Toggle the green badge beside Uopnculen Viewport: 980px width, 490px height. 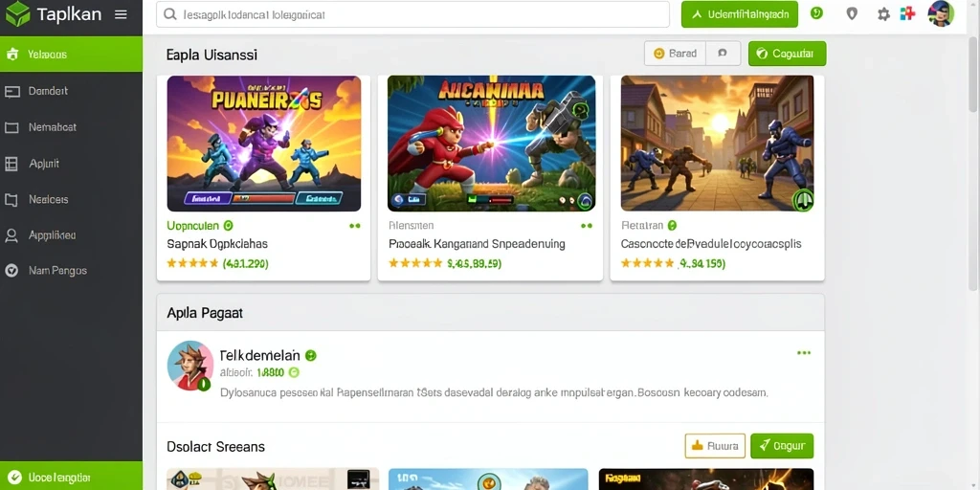click(228, 226)
